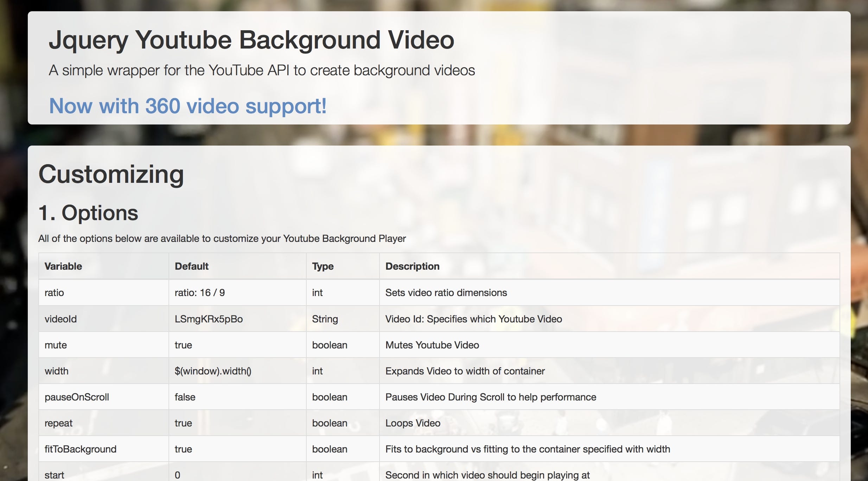This screenshot has height=481, width=868.
Task: Click the 'Mutes Youtube Video' description
Action: tap(432, 345)
